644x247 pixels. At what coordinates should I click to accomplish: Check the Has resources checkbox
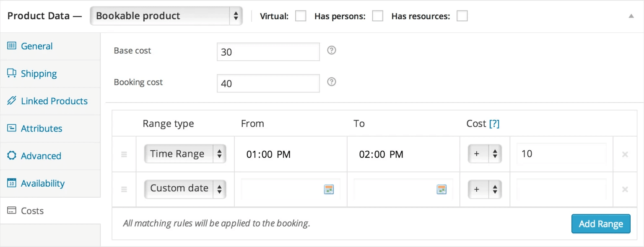[x=462, y=16]
